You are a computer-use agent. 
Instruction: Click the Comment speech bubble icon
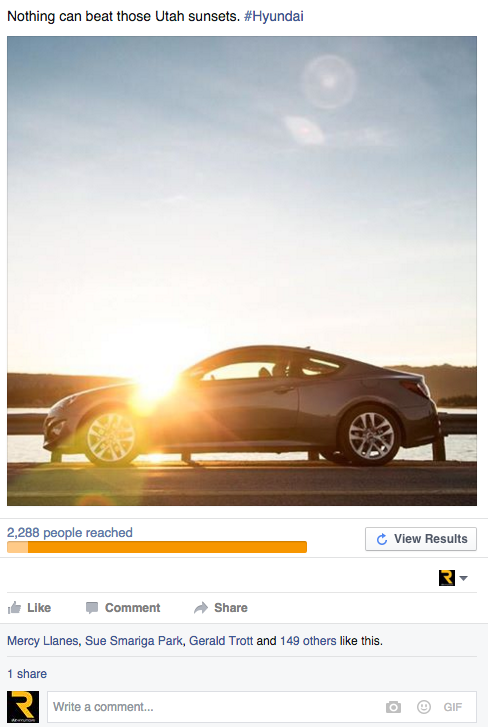pos(92,608)
